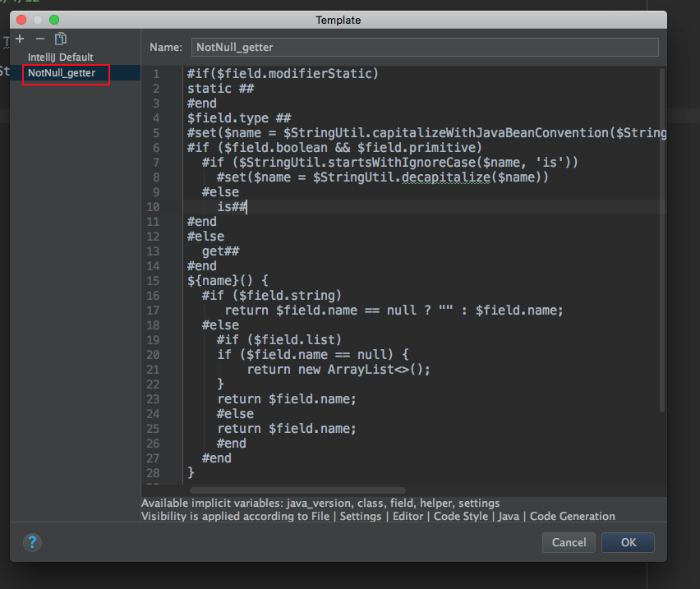
Task: Click line 'static ##'
Action: coord(220,89)
